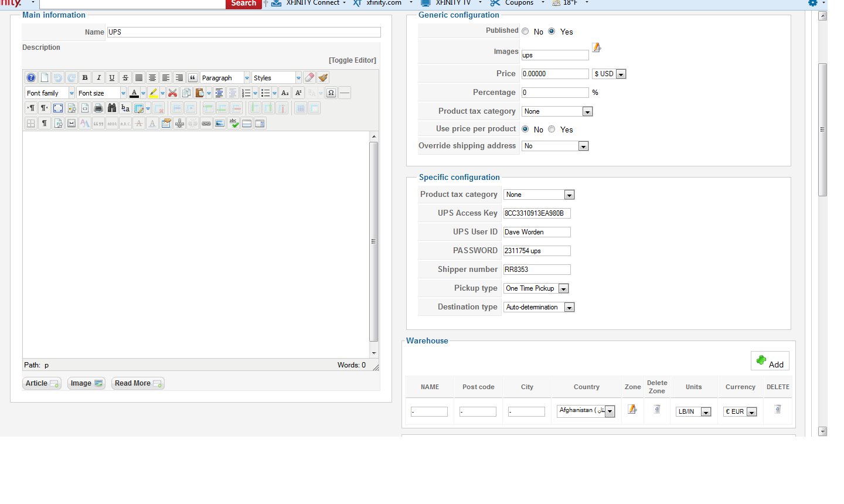The width and height of the screenshot is (844, 504).
Task: Set Published to Yes
Action: point(552,32)
